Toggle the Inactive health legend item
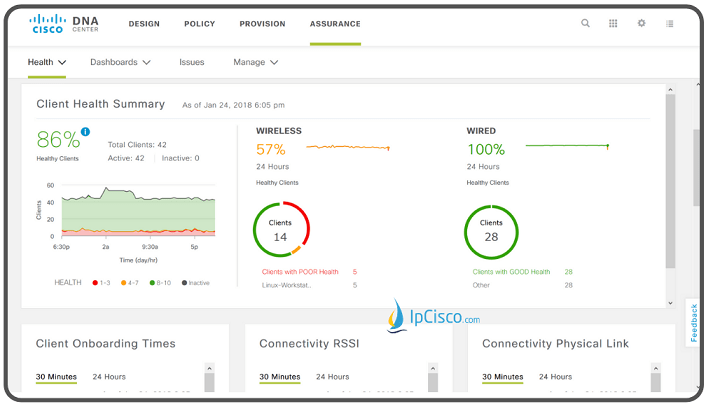 196,283
